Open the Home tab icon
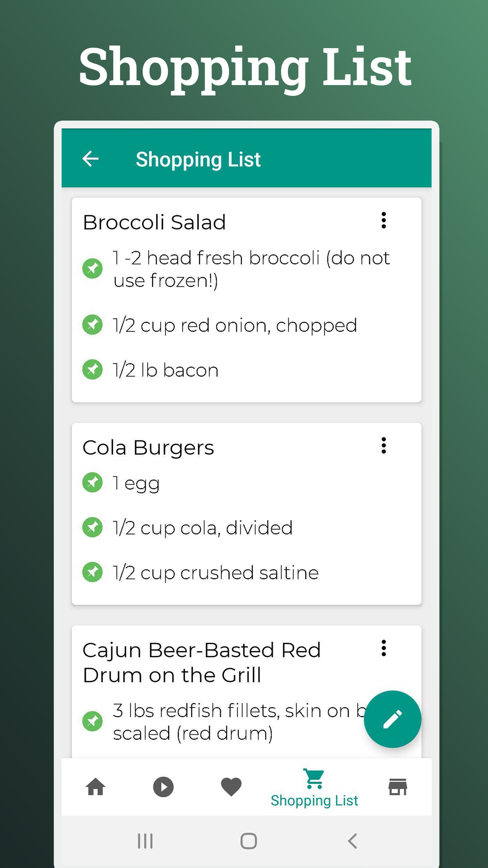The height and width of the screenshot is (868, 488). (95, 787)
